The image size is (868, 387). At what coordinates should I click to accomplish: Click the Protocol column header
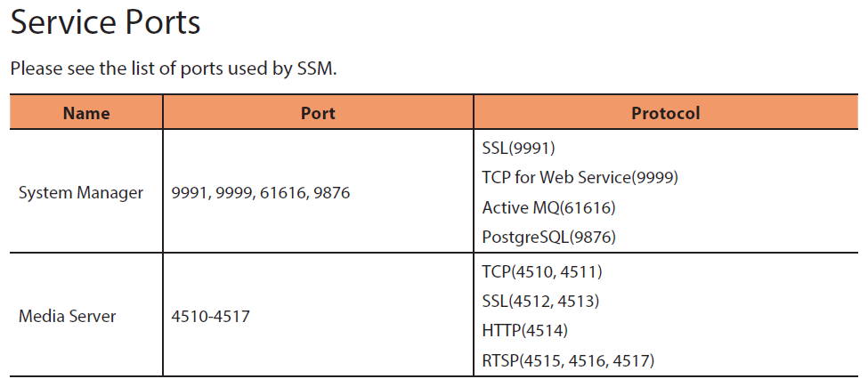[x=665, y=113]
